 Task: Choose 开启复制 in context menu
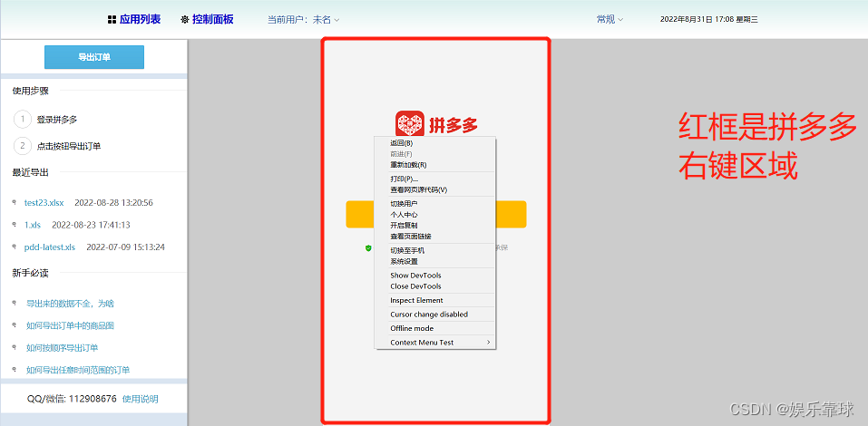click(x=435, y=225)
